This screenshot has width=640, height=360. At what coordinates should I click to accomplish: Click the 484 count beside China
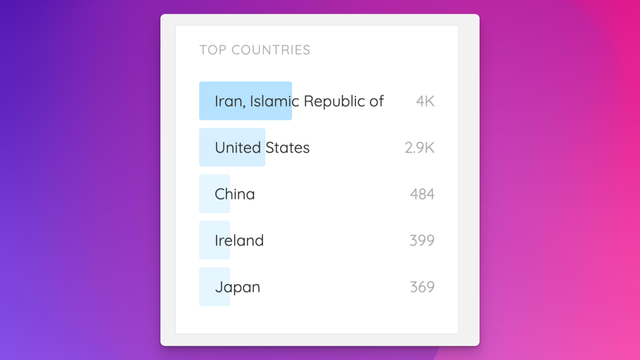pos(422,194)
